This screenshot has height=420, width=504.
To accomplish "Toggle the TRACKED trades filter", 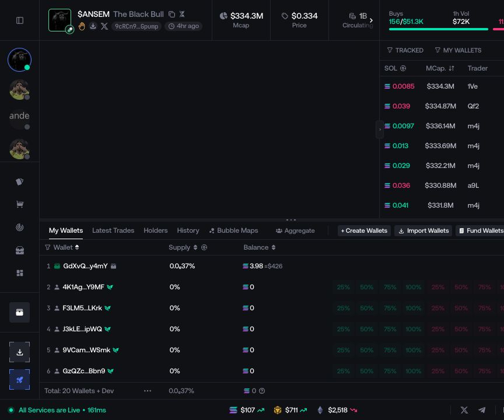I will [x=405, y=50].
